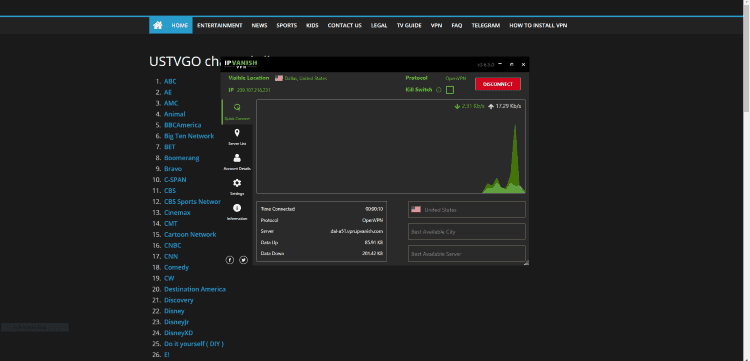
Task: Click the IP address 209.107.216.231
Action: (254, 90)
